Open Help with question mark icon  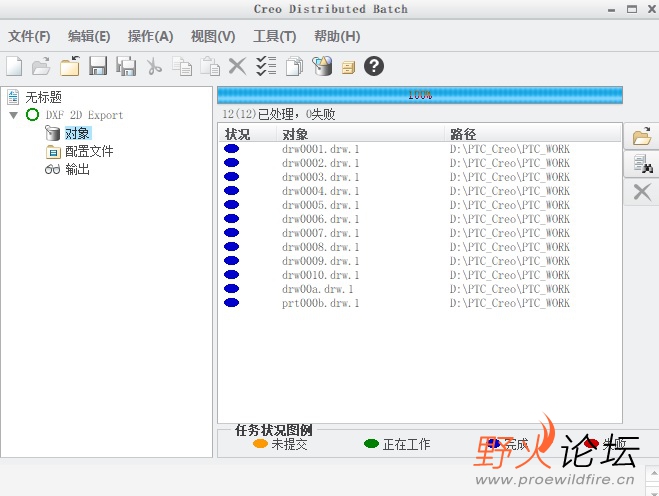pyautogui.click(x=374, y=66)
